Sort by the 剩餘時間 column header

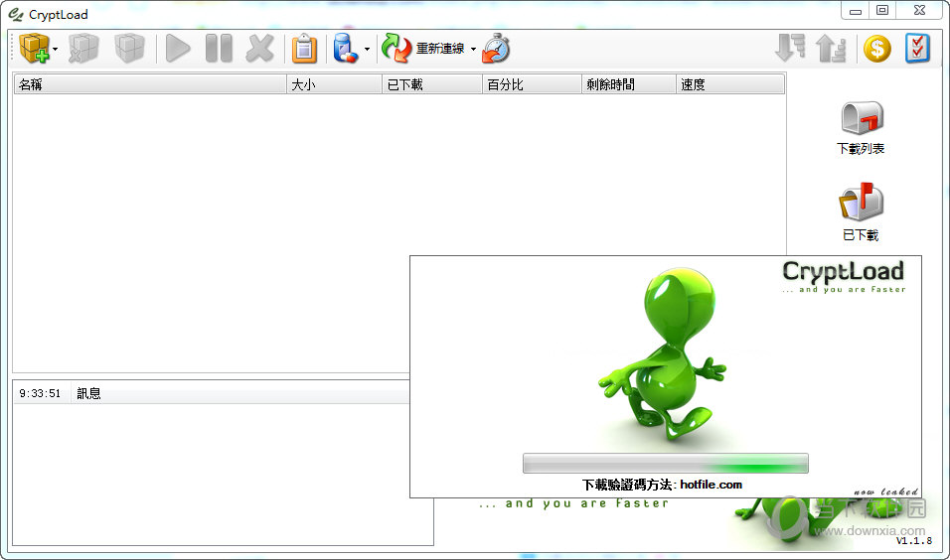point(628,84)
